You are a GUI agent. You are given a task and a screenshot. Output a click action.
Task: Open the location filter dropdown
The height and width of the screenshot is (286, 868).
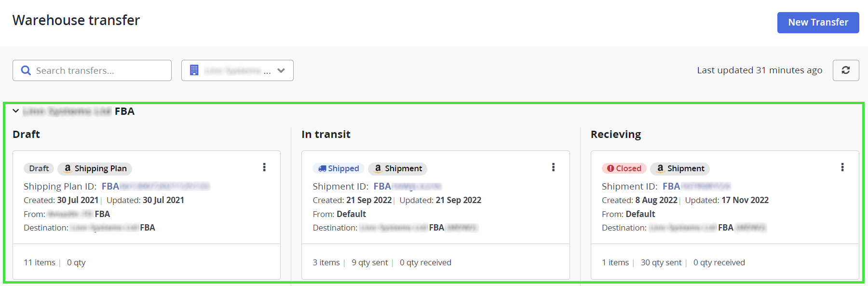tap(237, 70)
